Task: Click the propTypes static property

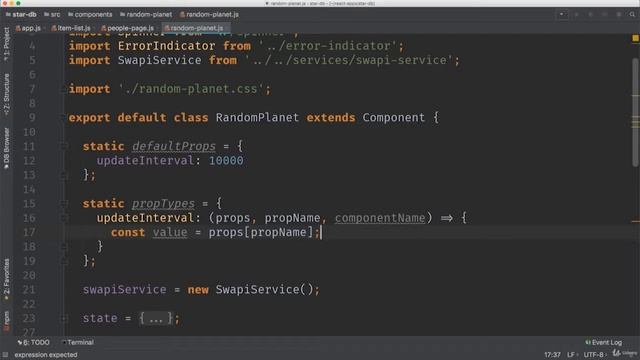Action: 163,203
